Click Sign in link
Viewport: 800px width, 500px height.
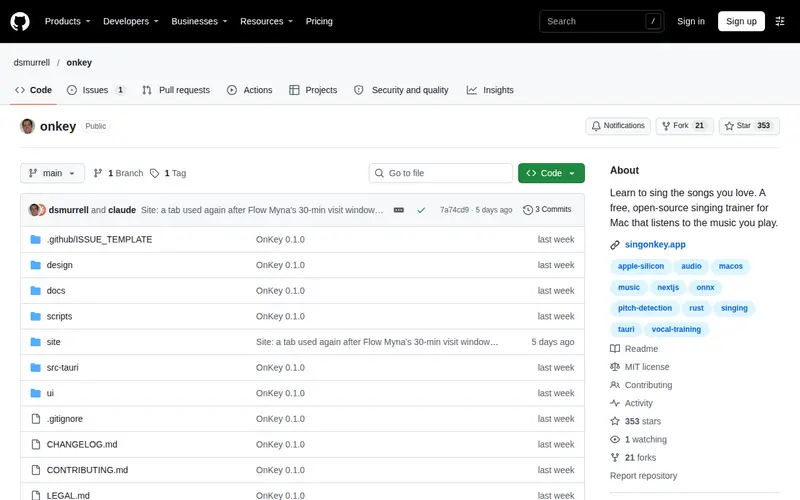(x=690, y=21)
